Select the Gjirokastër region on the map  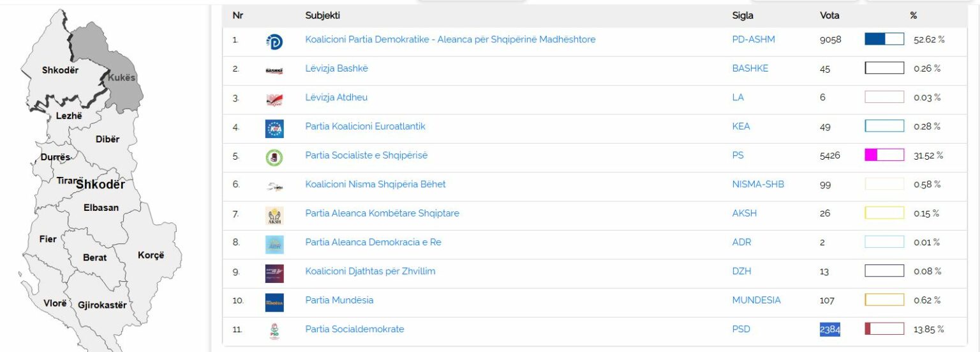[x=102, y=305]
